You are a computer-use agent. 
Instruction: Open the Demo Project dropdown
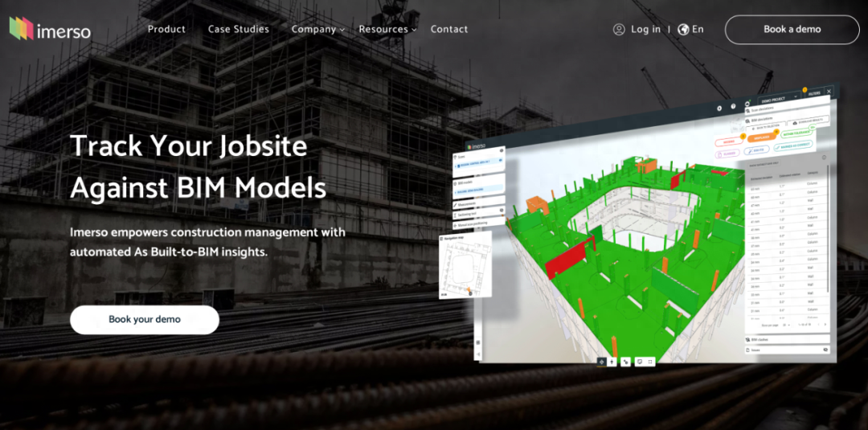tap(780, 99)
